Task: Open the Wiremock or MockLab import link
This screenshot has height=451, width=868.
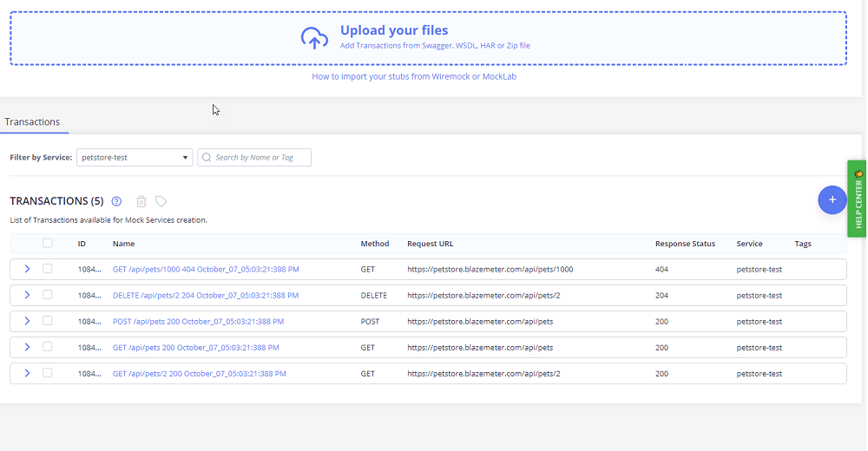Action: pos(414,76)
